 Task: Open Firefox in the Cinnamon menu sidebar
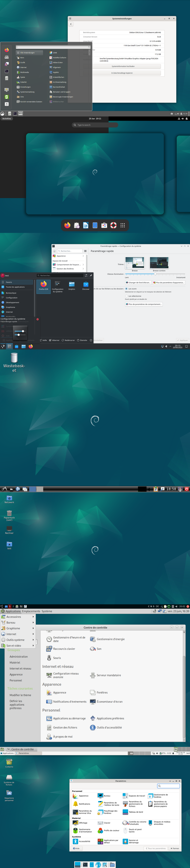click(6, 50)
